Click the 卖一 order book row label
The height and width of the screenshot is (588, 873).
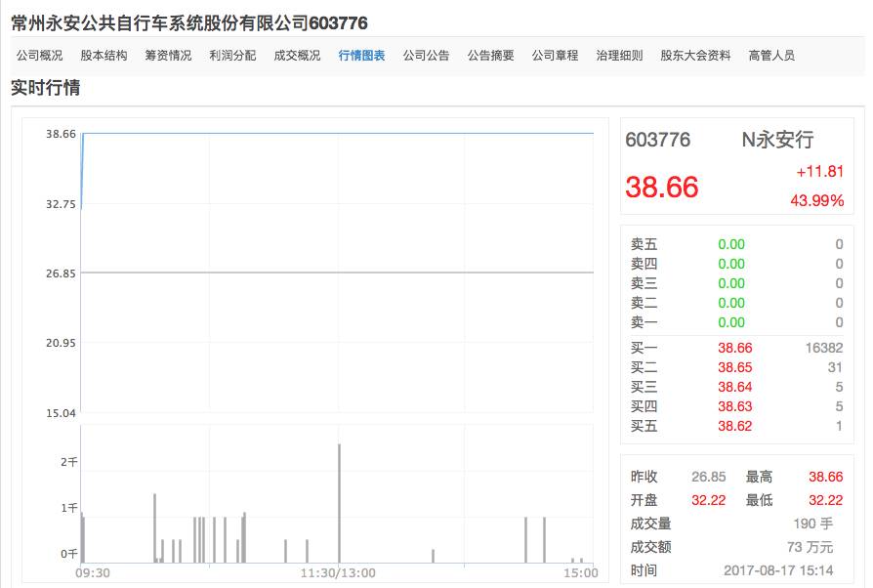(644, 322)
